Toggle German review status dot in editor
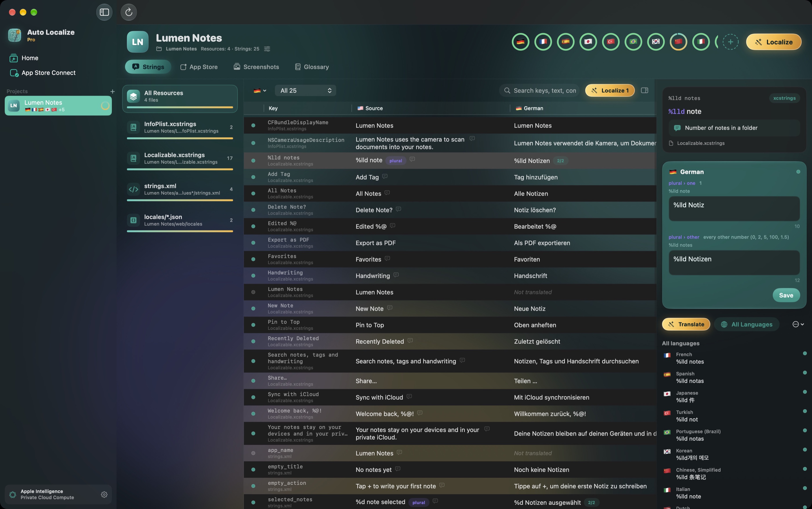The width and height of the screenshot is (812, 509). (x=798, y=172)
